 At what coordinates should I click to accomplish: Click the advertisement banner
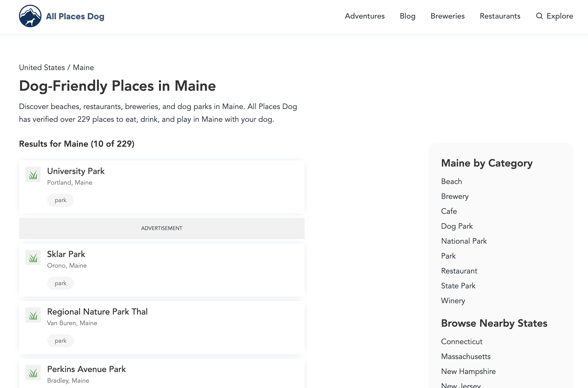tap(162, 228)
